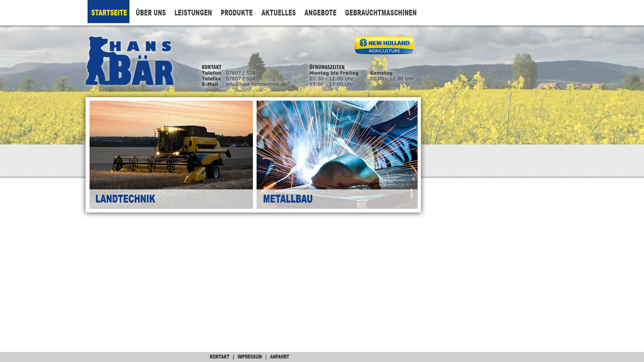
Task: Click the info@baer-landtechnik.de email address
Action: click(x=256, y=84)
